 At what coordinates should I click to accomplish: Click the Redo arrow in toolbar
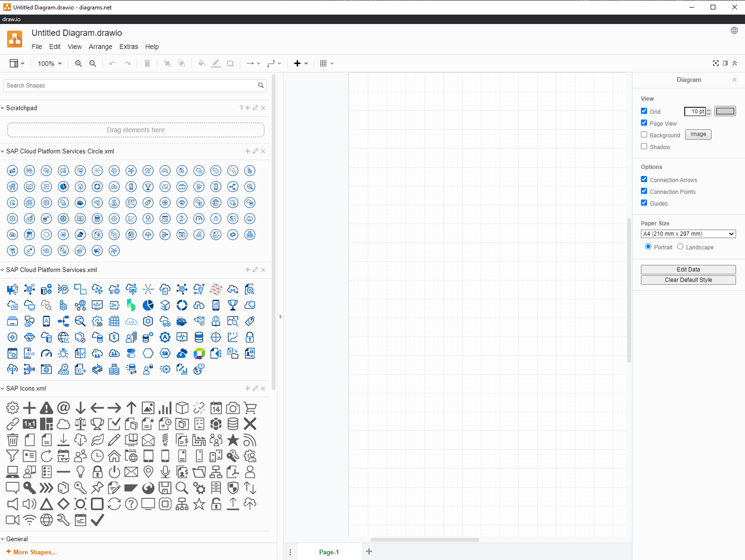127,64
